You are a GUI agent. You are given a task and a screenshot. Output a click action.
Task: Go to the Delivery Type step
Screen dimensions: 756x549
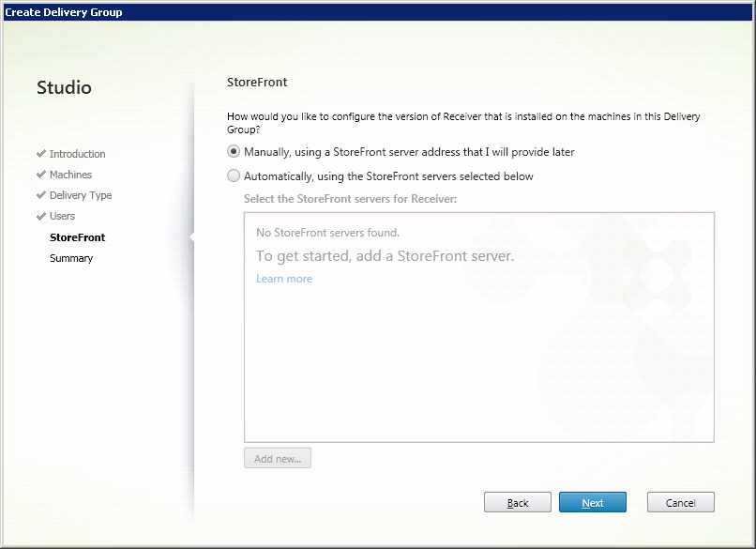81,195
